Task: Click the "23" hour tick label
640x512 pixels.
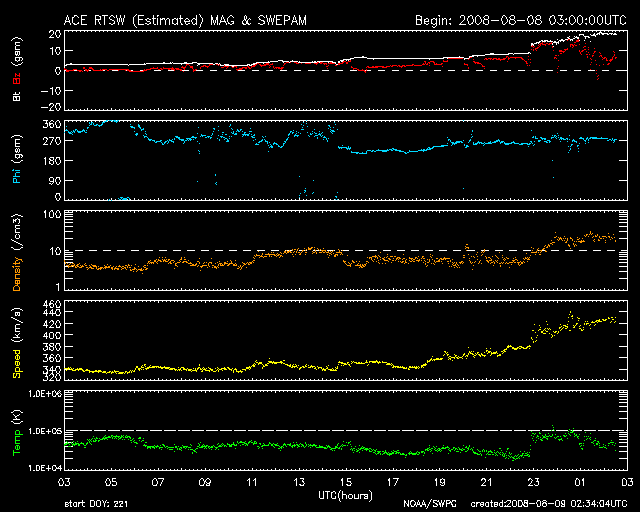Action: point(533,483)
